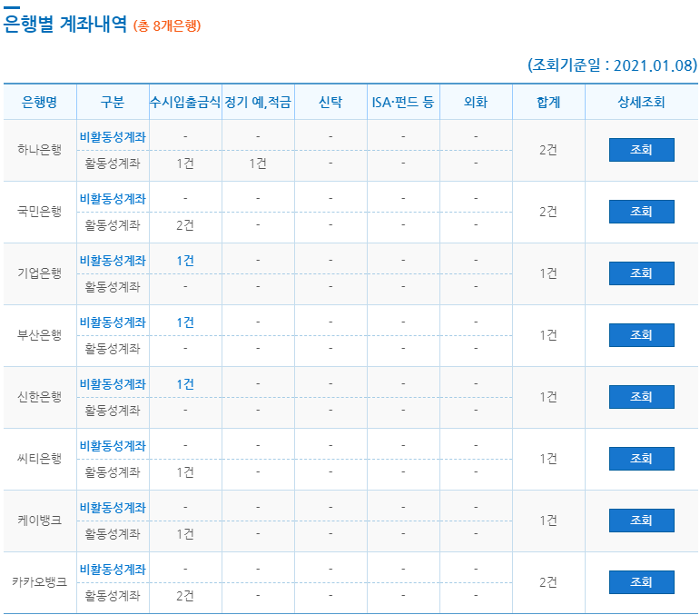
Task: Click 은행명 column header
Action: (40, 103)
